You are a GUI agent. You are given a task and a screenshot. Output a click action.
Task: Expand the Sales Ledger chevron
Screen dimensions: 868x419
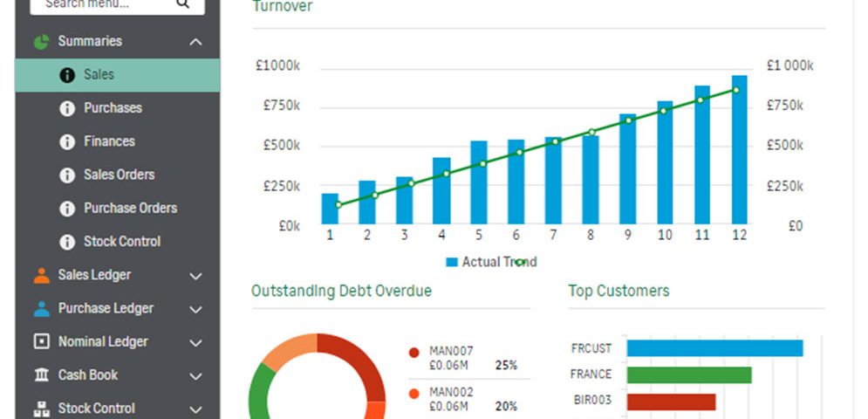click(195, 276)
